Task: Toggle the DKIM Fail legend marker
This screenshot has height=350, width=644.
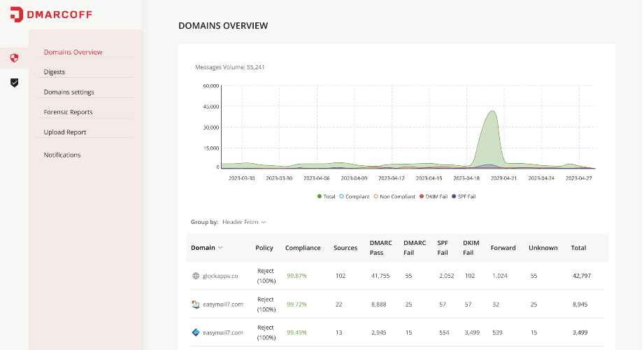Action: pyautogui.click(x=422, y=197)
